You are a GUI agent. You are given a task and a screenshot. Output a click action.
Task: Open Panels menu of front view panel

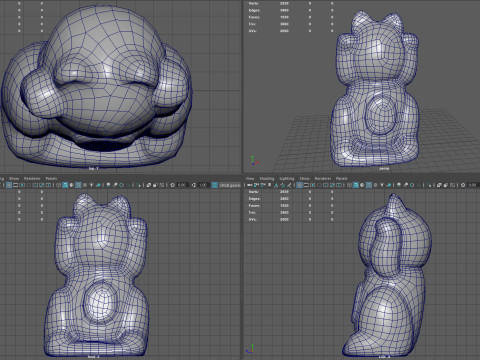click(x=51, y=179)
